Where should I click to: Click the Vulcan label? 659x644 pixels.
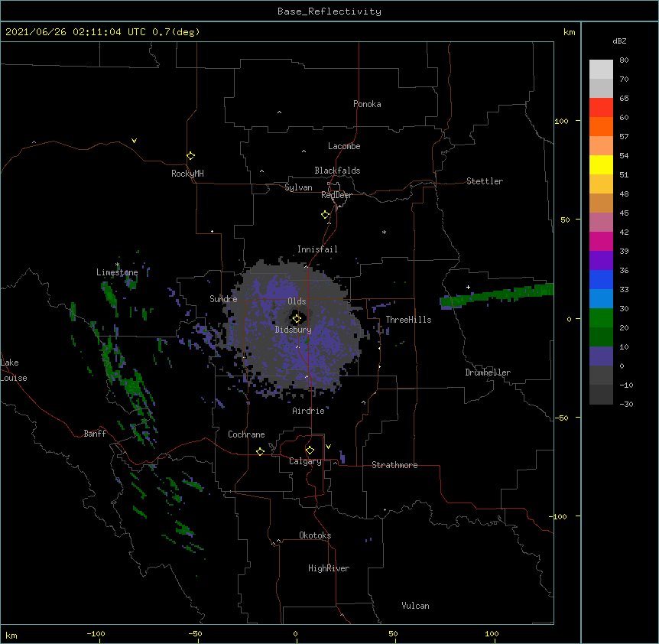click(415, 606)
